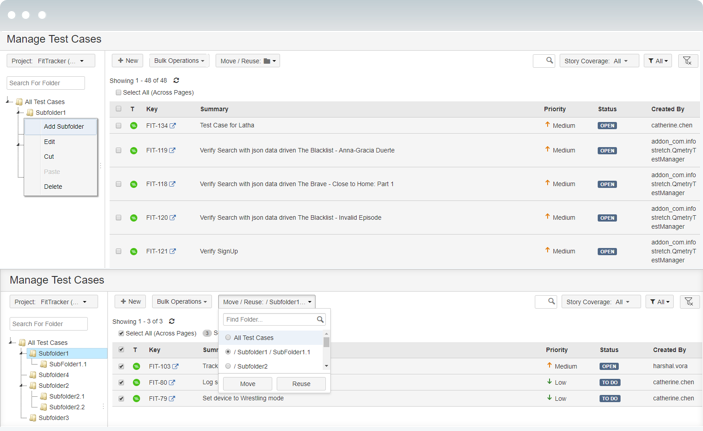The image size is (703, 431).
Task: Open external link icon next to FIT-119
Action: pos(172,150)
